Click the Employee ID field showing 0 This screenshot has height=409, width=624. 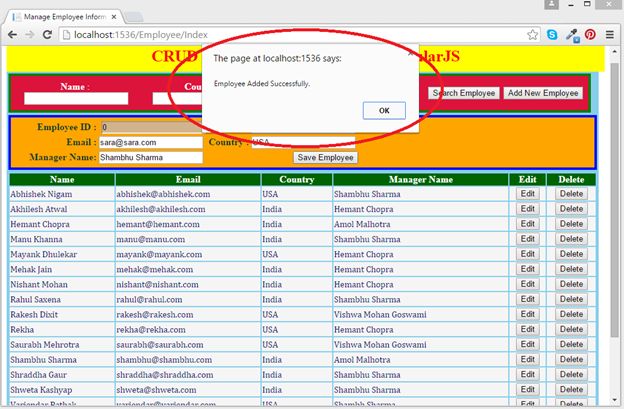click(x=151, y=127)
